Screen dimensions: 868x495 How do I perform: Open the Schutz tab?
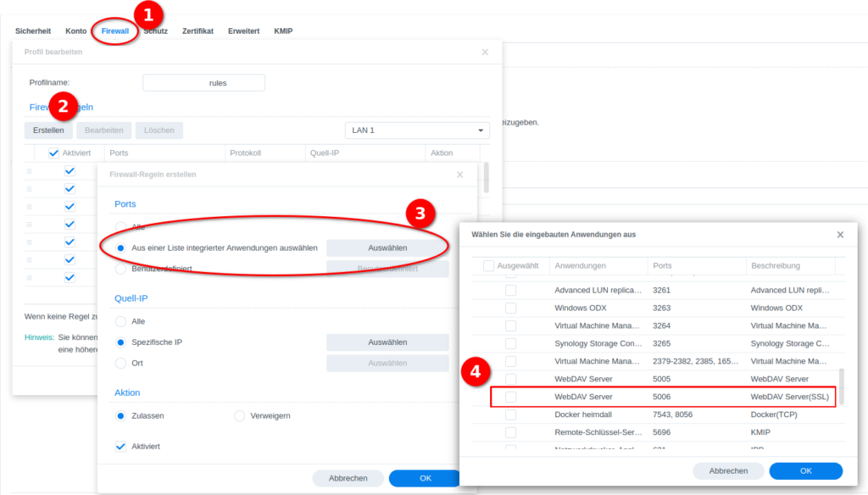[x=155, y=31]
